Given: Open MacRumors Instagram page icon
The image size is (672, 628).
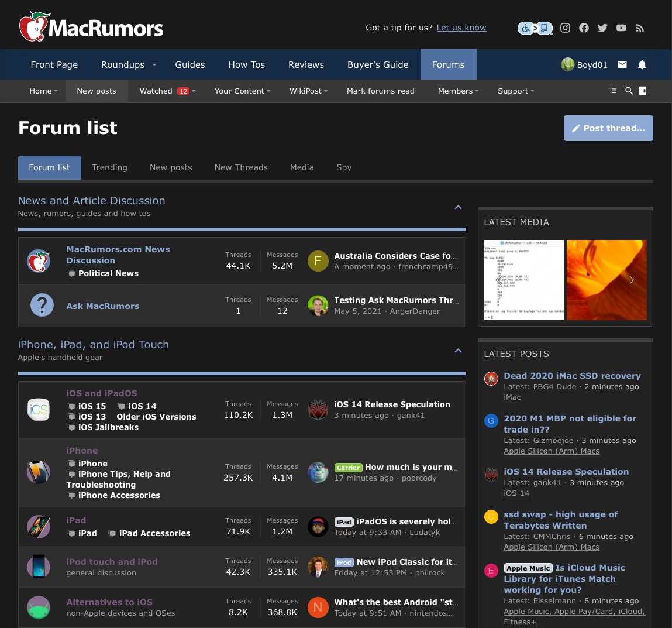Looking at the screenshot, I should point(566,28).
